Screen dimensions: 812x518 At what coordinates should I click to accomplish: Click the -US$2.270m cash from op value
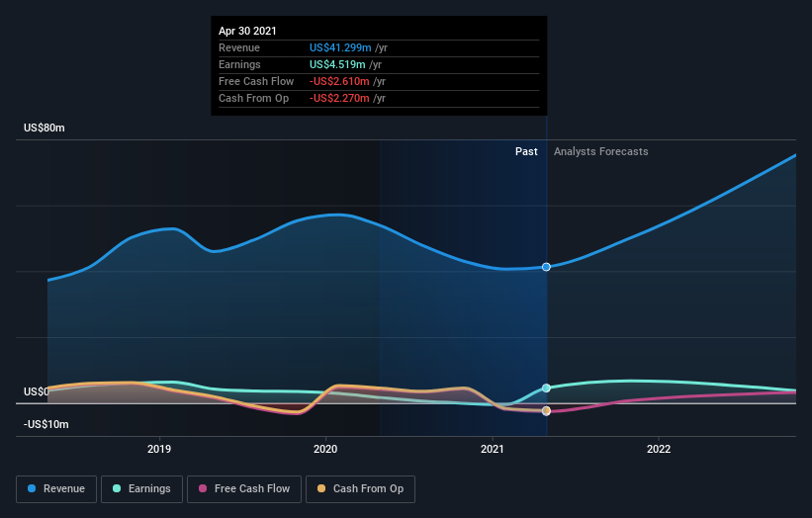pos(339,98)
